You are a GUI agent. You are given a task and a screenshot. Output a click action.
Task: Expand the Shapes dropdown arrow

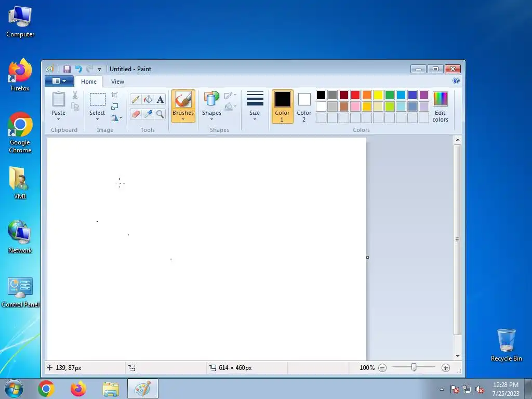pyautogui.click(x=211, y=119)
